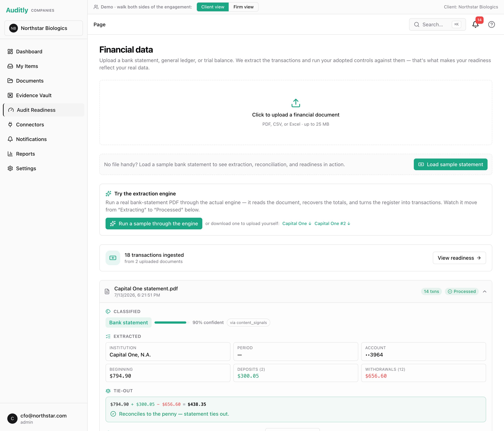Screen dimensions: 504x431
Task: Click the upload a financial document dropzone
Action: (x=295, y=113)
